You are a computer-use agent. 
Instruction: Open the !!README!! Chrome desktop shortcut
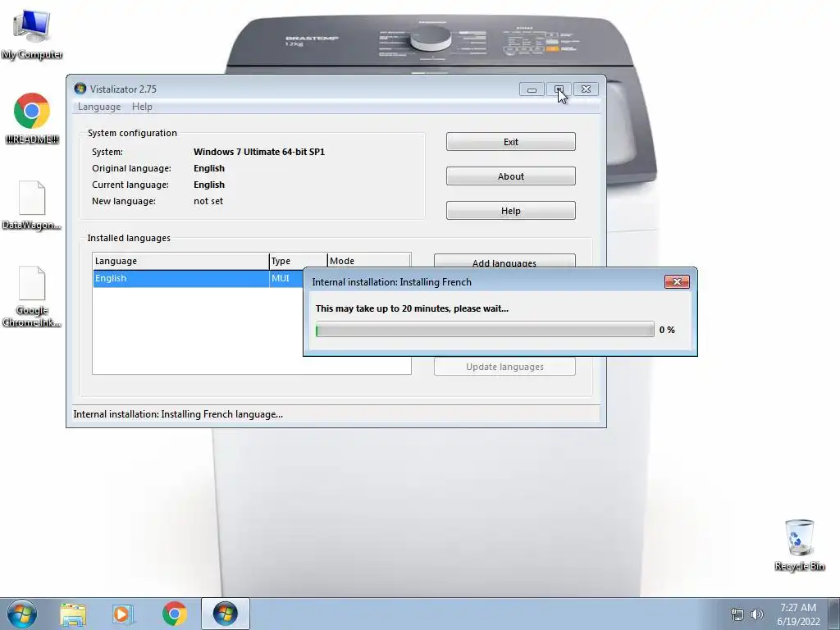click(32, 118)
